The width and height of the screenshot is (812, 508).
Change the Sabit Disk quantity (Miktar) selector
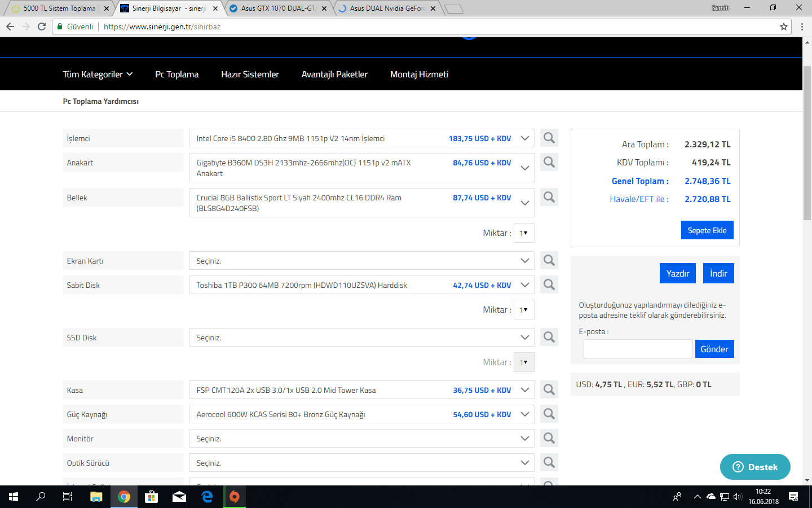(524, 310)
